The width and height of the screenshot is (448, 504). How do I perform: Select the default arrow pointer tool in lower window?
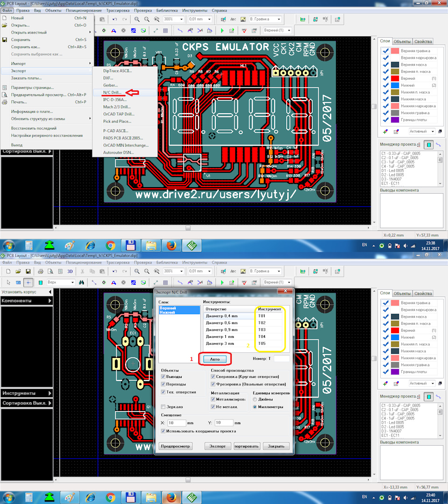pos(8,282)
